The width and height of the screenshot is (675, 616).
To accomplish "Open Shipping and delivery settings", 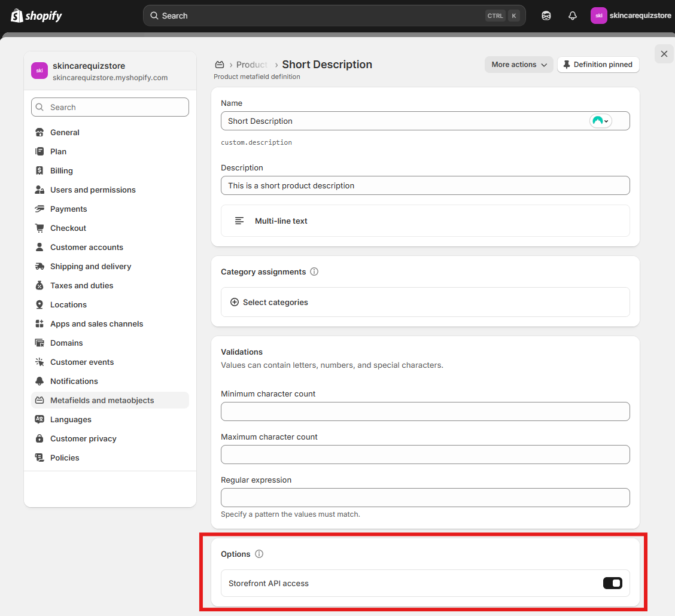I will pos(90,266).
